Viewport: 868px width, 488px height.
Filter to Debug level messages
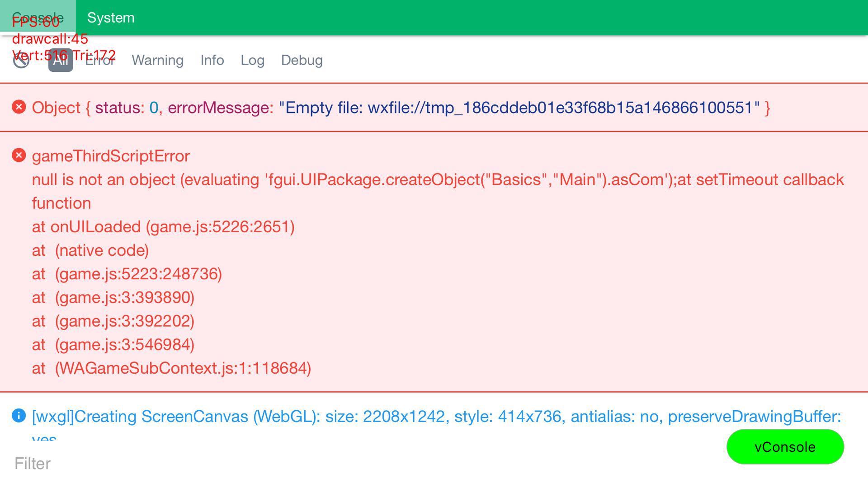click(302, 61)
